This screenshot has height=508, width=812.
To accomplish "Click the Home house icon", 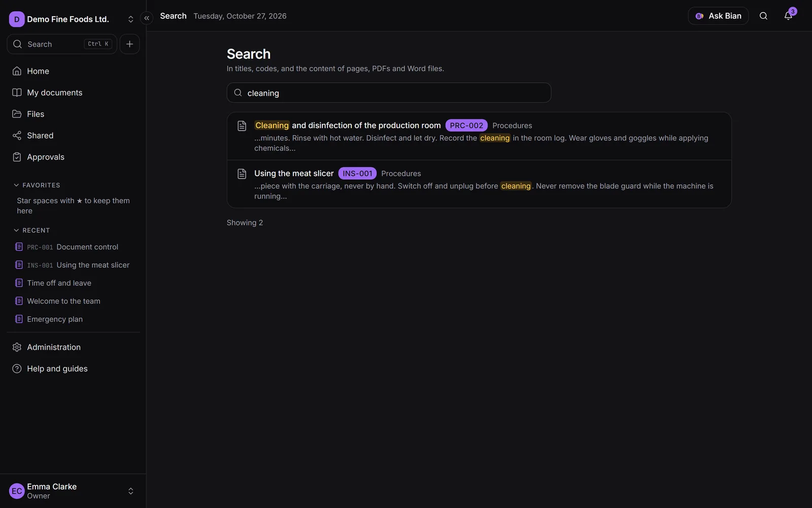I will tap(17, 71).
